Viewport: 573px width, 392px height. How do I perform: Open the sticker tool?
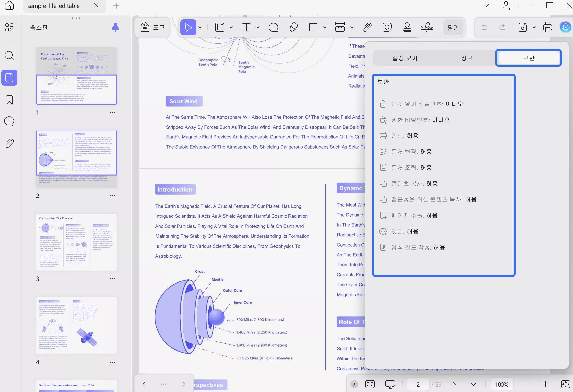pos(387,27)
